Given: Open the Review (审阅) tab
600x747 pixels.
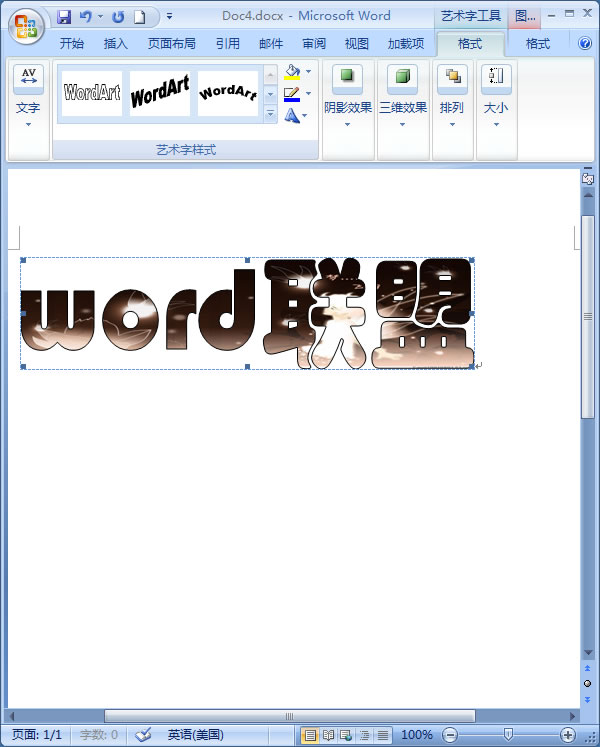Looking at the screenshot, I should click(314, 44).
